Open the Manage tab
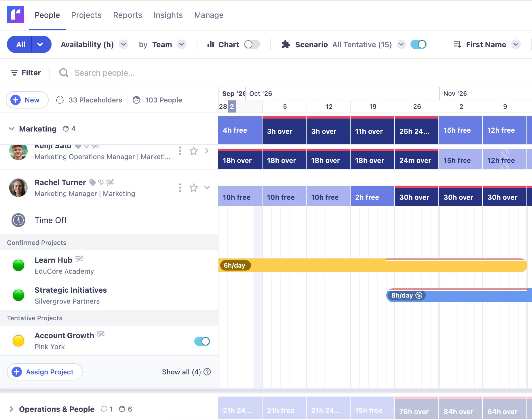This screenshot has width=532, height=419. click(x=209, y=15)
